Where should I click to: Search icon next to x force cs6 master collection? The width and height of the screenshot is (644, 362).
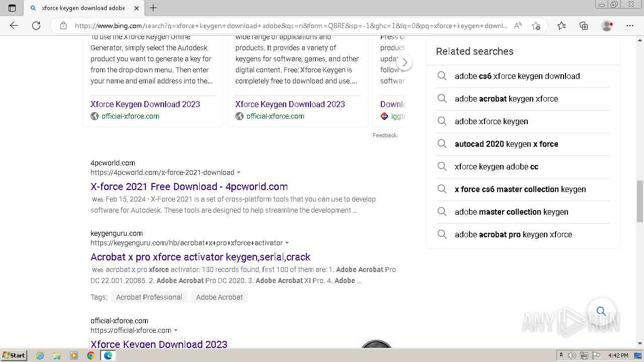tap(442, 189)
